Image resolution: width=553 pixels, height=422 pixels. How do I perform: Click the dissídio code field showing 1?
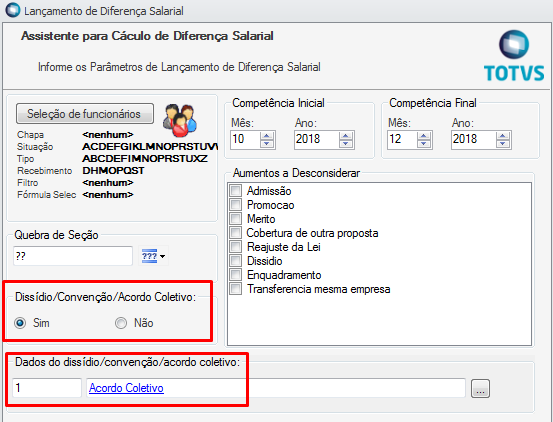tap(47, 388)
